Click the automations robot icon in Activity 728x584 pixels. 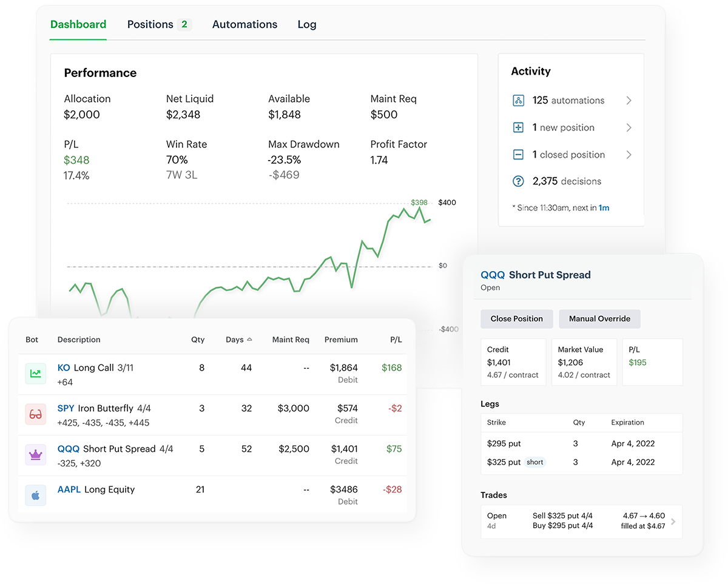point(517,100)
